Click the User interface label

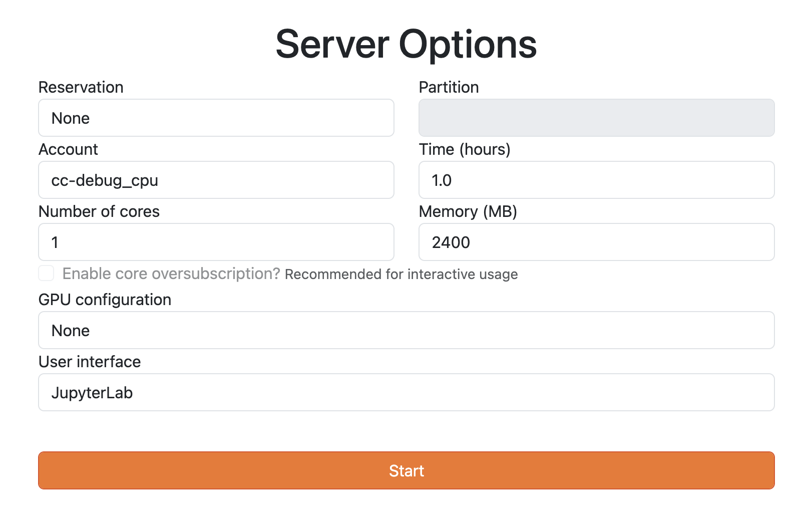click(x=90, y=362)
